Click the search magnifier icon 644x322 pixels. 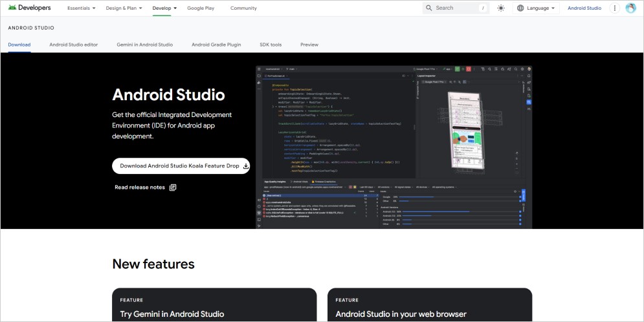tap(428, 8)
